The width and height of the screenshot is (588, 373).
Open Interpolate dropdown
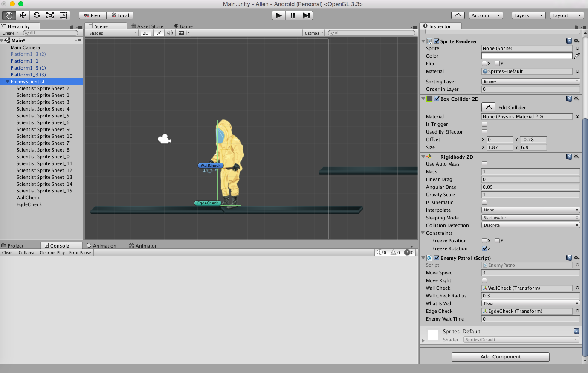(531, 210)
